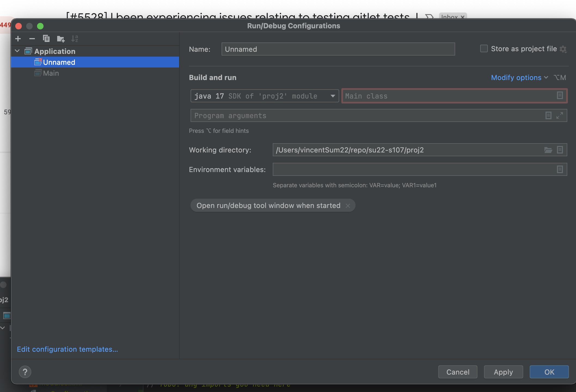This screenshot has width=576, height=392.
Task: Click project file gear settings icon
Action: [x=563, y=49]
